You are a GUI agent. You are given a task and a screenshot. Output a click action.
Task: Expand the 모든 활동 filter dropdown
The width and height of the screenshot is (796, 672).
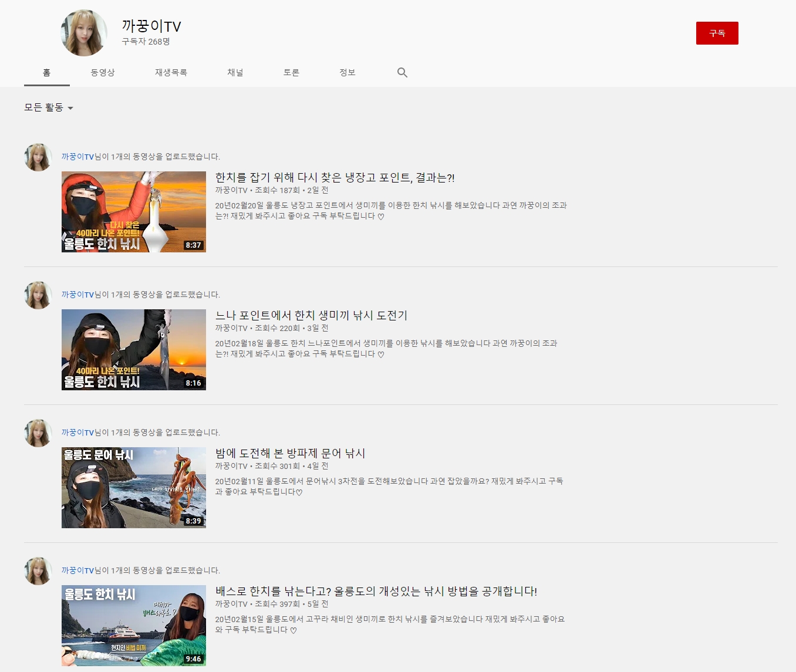(49, 107)
